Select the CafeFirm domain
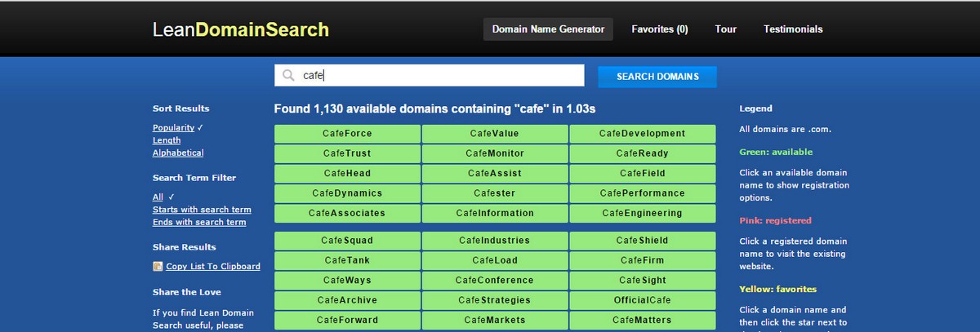The image size is (980, 332). pos(643,260)
